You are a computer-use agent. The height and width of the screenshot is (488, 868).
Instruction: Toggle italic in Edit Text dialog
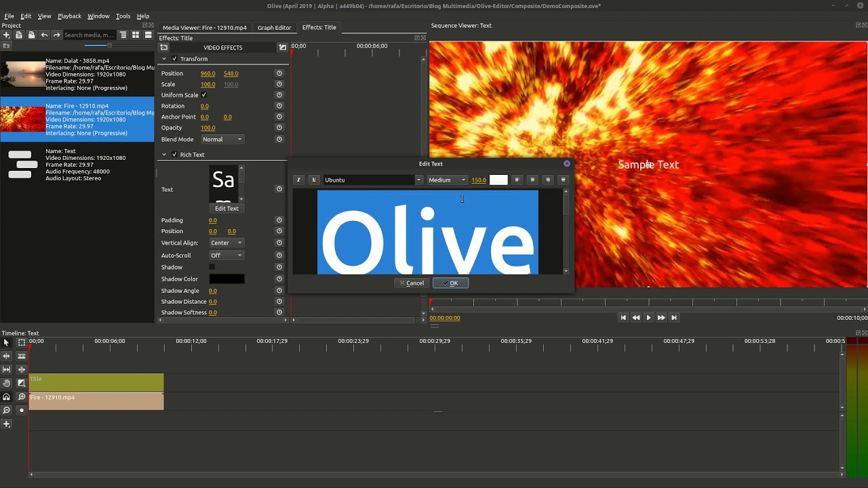tap(298, 180)
